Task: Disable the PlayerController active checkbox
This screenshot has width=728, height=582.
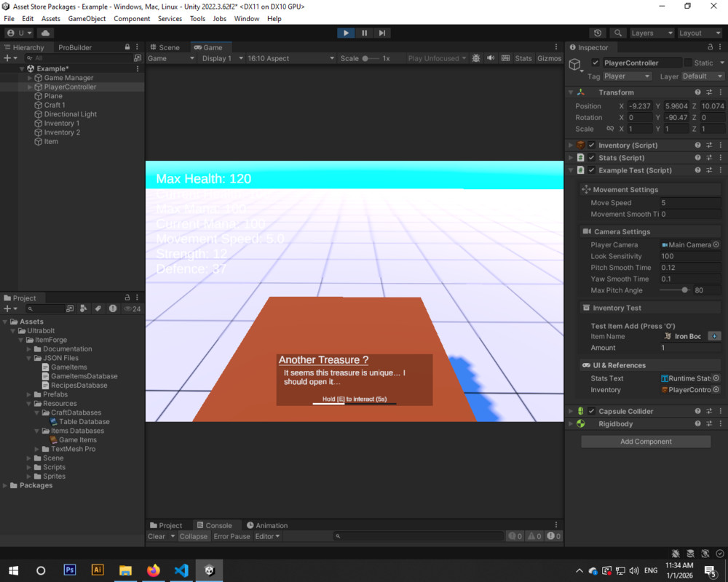Action: coord(595,63)
